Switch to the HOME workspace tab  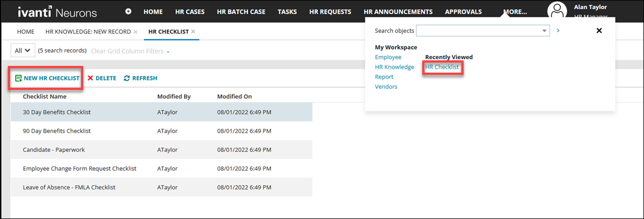click(x=26, y=31)
